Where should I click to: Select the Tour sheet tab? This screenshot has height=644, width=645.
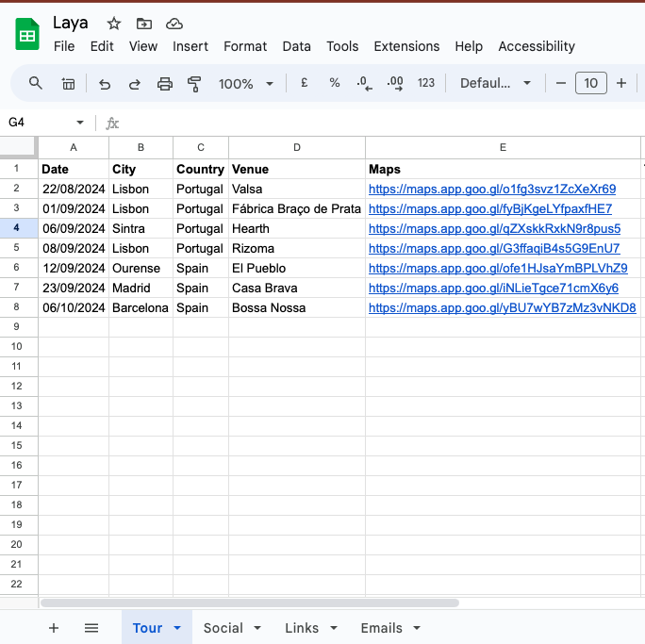tap(147, 628)
